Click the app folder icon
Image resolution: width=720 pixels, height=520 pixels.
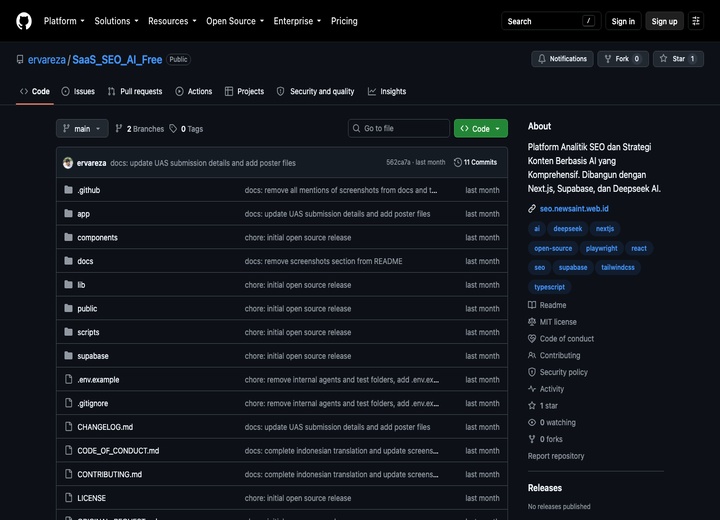click(68, 214)
